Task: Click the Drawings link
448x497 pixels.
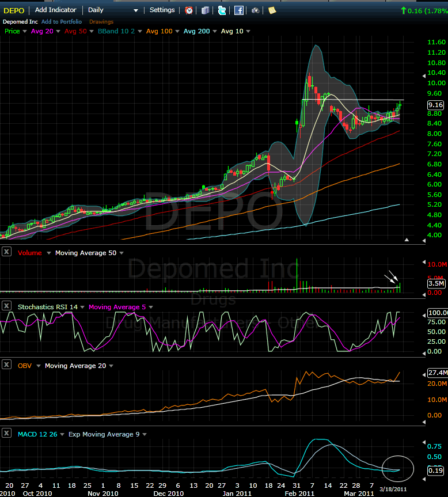Action: 101,21
